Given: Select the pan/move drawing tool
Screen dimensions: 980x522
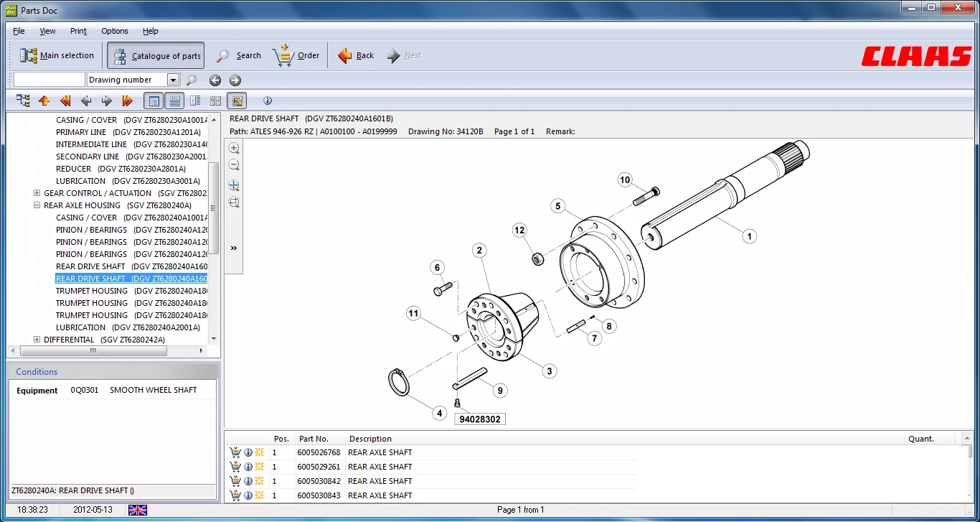Looking at the screenshot, I should coord(234,185).
